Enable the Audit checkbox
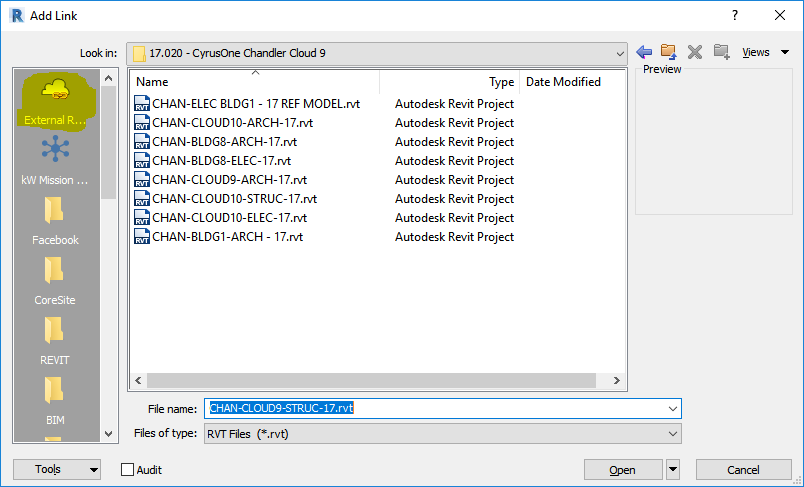Screen dimensions: 804x487 point(127,470)
